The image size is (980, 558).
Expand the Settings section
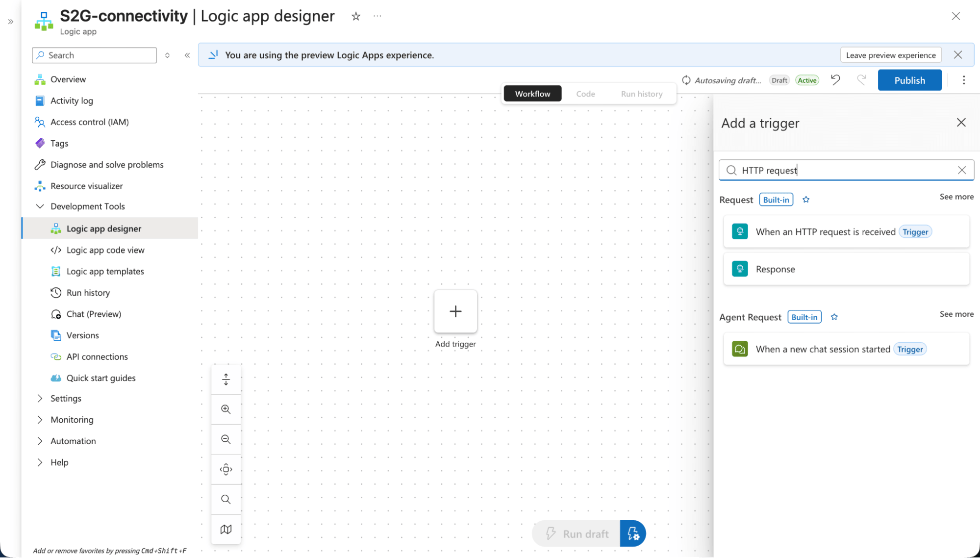pyautogui.click(x=40, y=399)
